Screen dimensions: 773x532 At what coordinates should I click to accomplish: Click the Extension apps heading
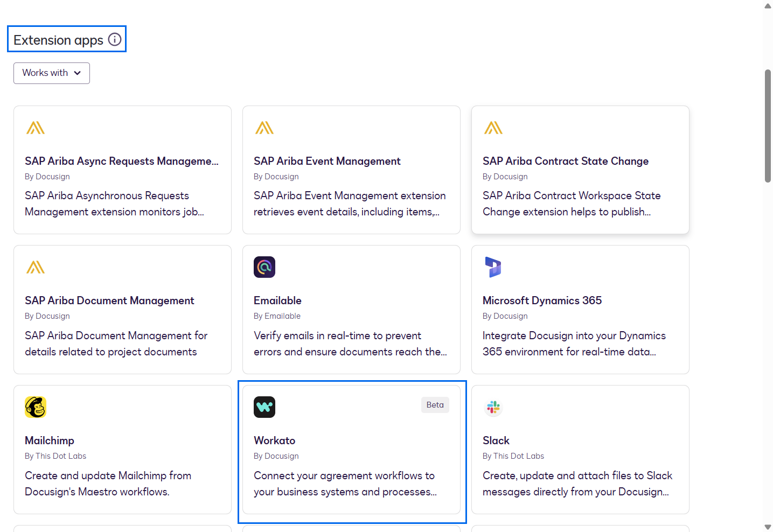pyautogui.click(x=58, y=40)
